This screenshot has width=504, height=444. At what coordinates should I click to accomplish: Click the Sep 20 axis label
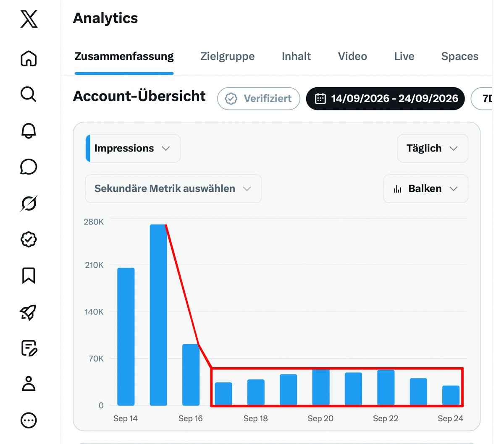320,418
